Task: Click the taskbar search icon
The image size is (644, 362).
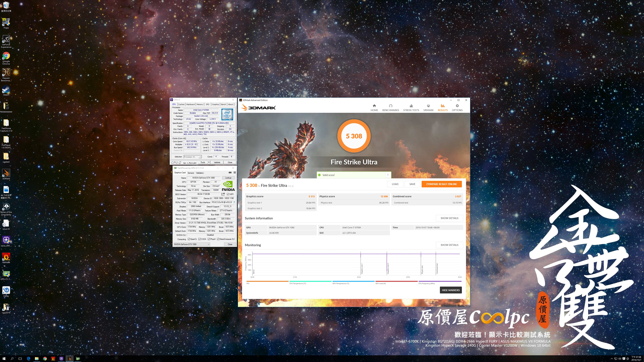Action: pos(12,358)
